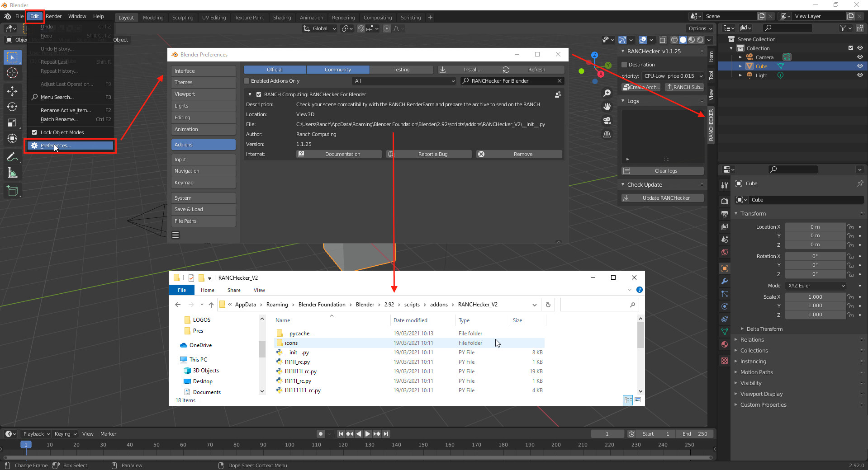Open rotation Mode XYZ Euler dropdown

click(816, 286)
